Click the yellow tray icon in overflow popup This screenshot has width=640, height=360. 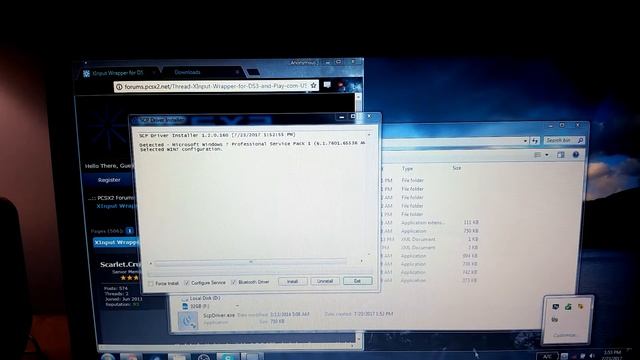[x=580, y=306]
